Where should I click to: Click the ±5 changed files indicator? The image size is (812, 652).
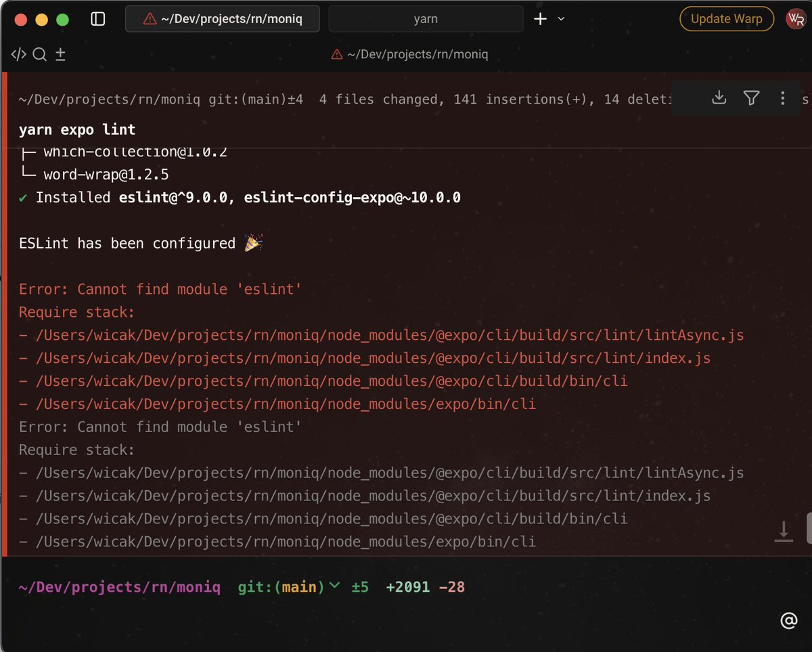click(x=359, y=587)
